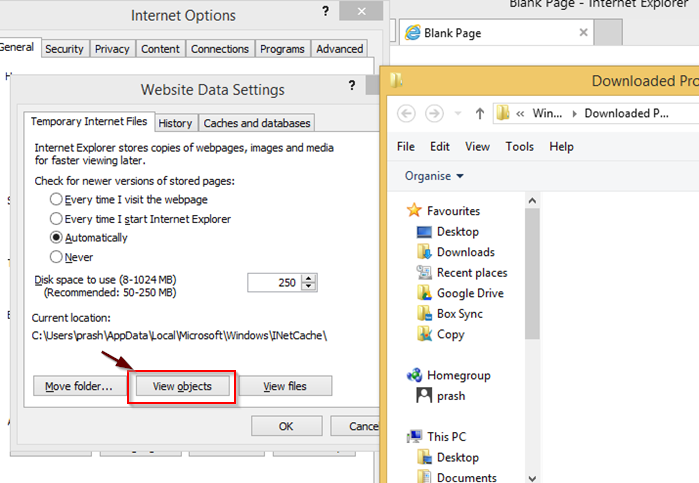Switch to the Advanced tab
Viewport: 699px width, 483px height.
pos(340,49)
